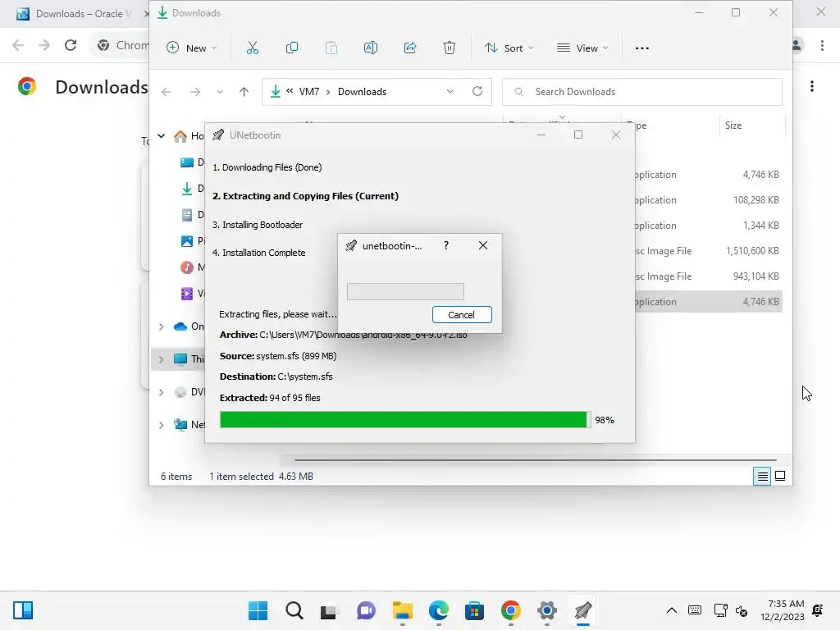Viewport: 840px width, 630px height.
Task: Click the VM7 breadcrumb in address bar
Action: (x=309, y=92)
